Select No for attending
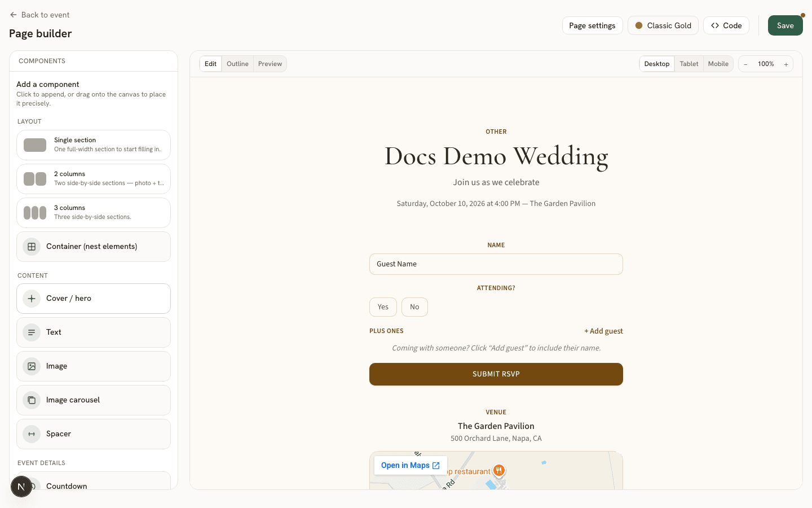Image resolution: width=812 pixels, height=508 pixels. (x=414, y=307)
